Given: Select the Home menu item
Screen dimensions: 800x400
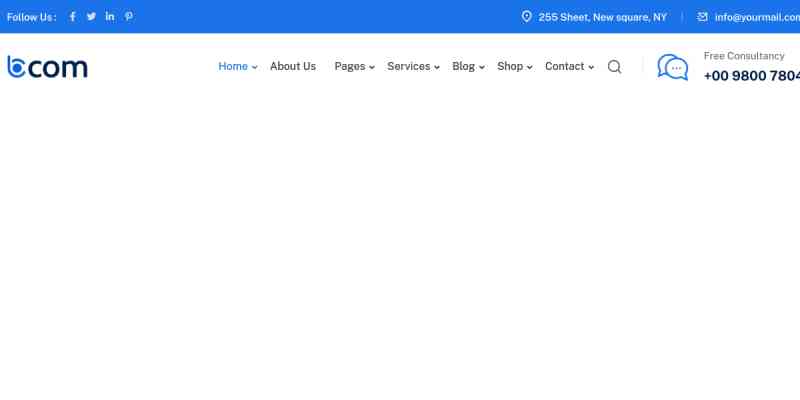Looking at the screenshot, I should [232, 67].
